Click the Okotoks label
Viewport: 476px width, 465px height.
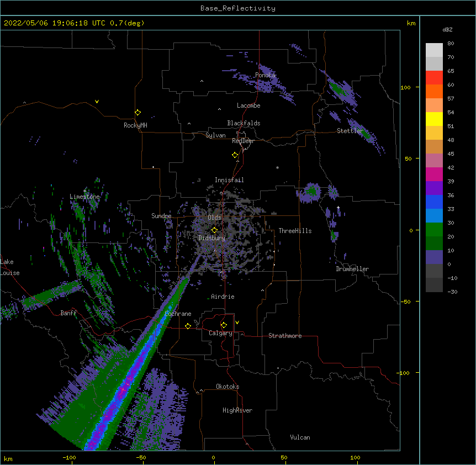click(228, 387)
